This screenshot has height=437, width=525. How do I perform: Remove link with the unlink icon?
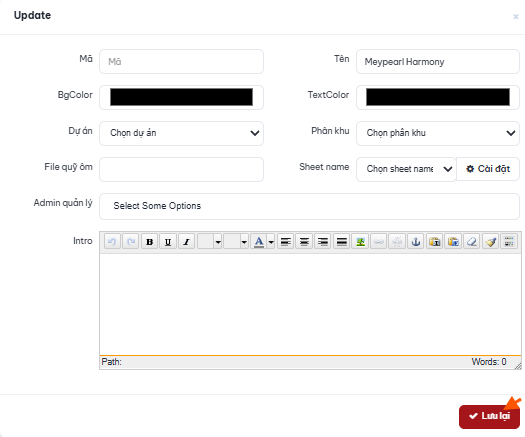397,241
